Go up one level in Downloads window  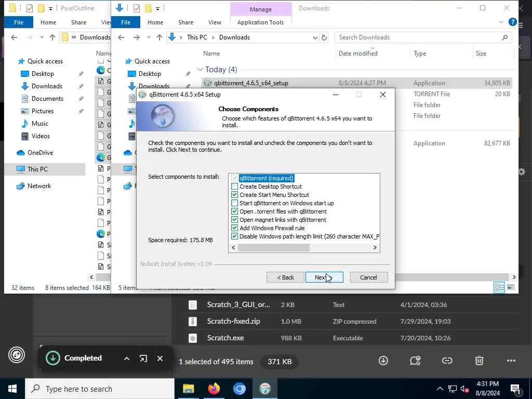coord(159,37)
